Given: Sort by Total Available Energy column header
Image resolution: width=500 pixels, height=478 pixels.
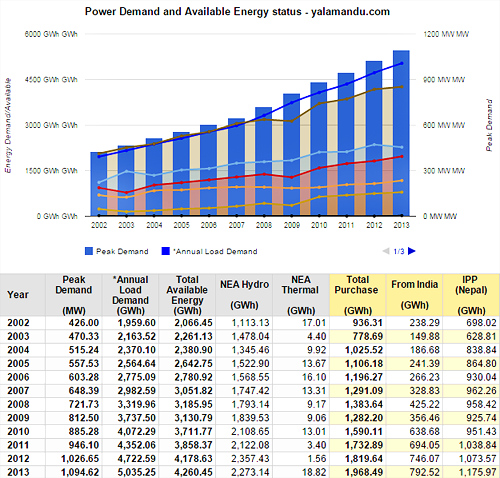Looking at the screenshot, I should point(187,295).
